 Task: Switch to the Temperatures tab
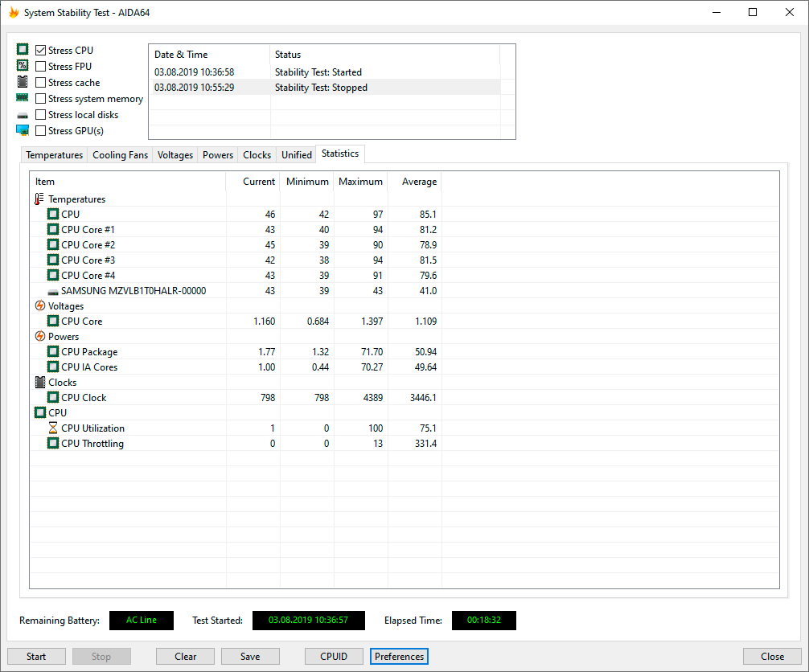tap(54, 154)
